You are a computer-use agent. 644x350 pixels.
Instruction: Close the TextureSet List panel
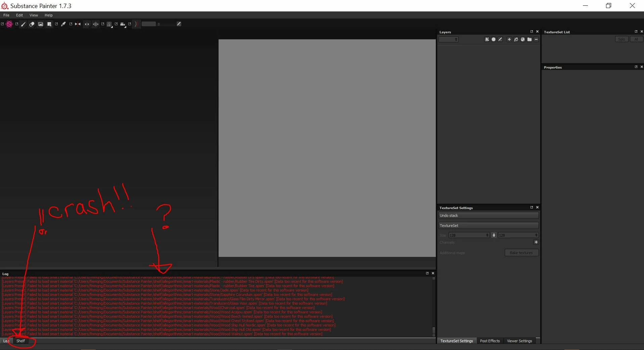tap(642, 32)
